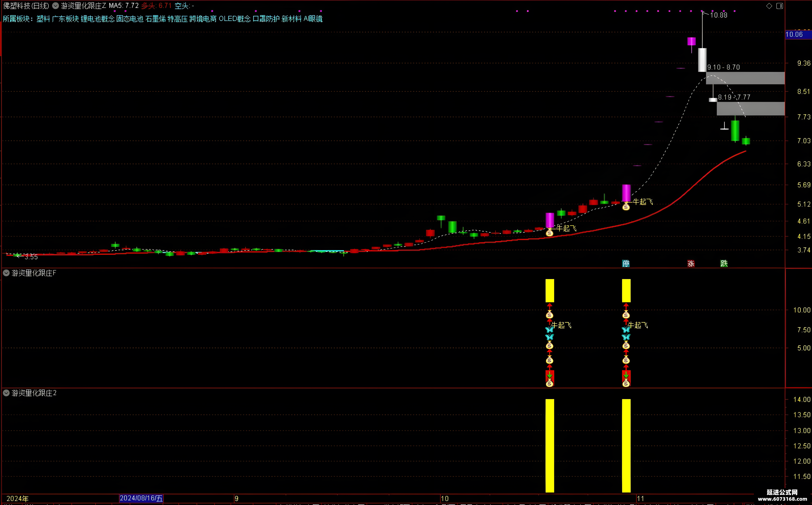812x505 pixels.
Task: Click the 2024/08/16 date marker on timeline
Action: [141, 498]
